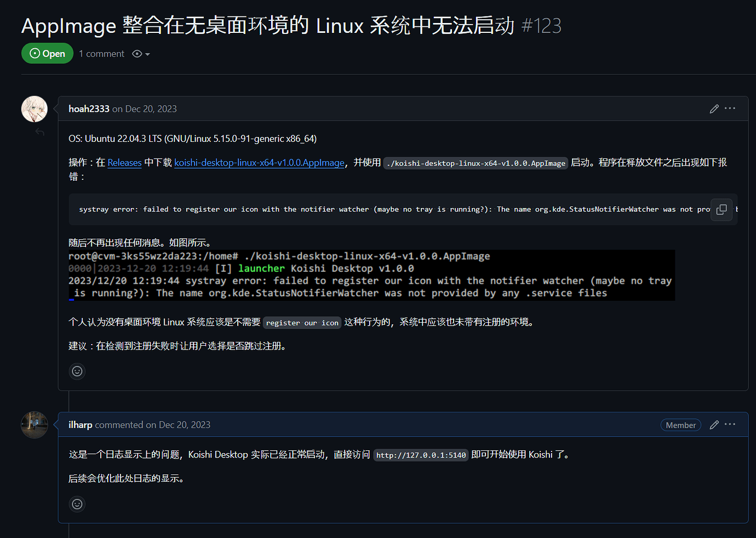Viewport: 756px width, 538px height.
Task: Copy the systray error code block
Action: click(x=721, y=209)
